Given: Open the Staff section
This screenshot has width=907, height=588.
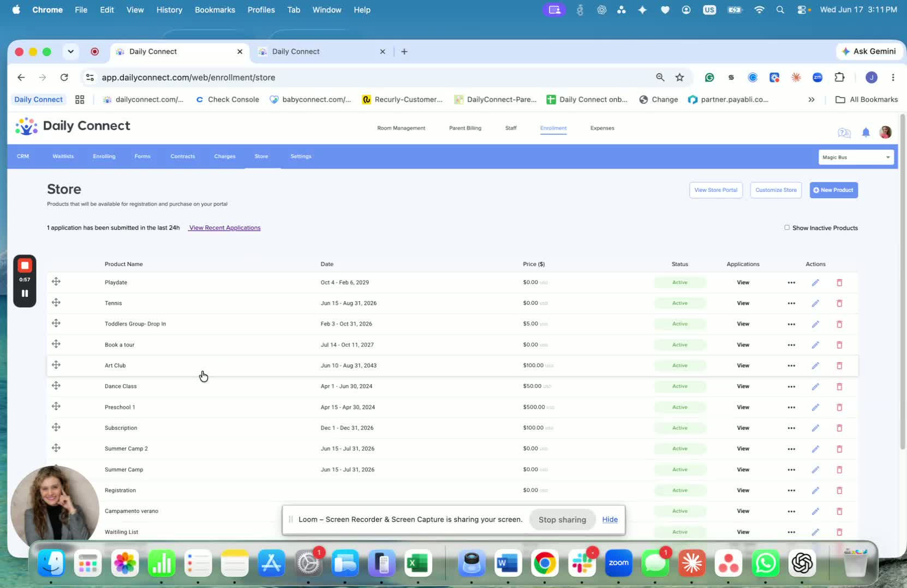Looking at the screenshot, I should click(x=511, y=128).
